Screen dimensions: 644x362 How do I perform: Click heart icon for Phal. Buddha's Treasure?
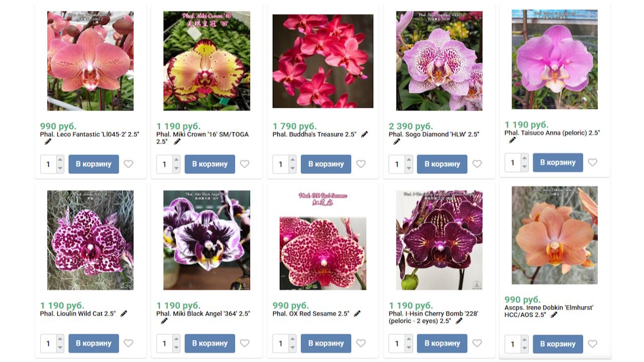[x=361, y=164]
